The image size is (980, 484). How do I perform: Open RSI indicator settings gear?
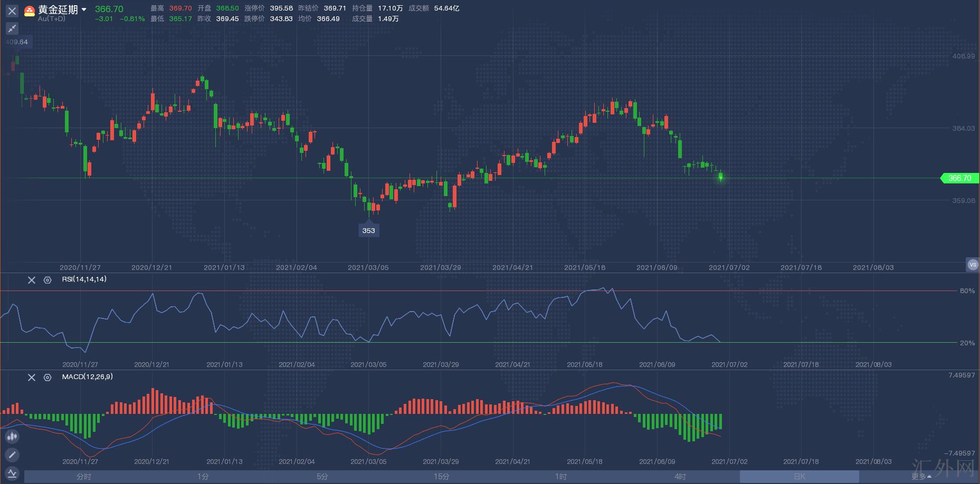[x=47, y=280]
